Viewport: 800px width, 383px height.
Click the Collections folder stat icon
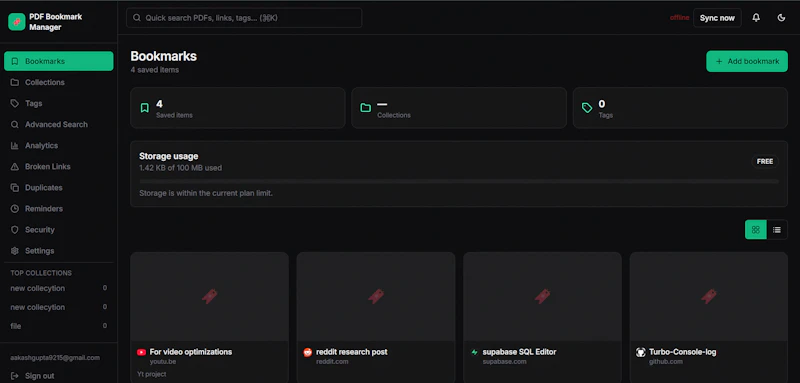coord(365,108)
